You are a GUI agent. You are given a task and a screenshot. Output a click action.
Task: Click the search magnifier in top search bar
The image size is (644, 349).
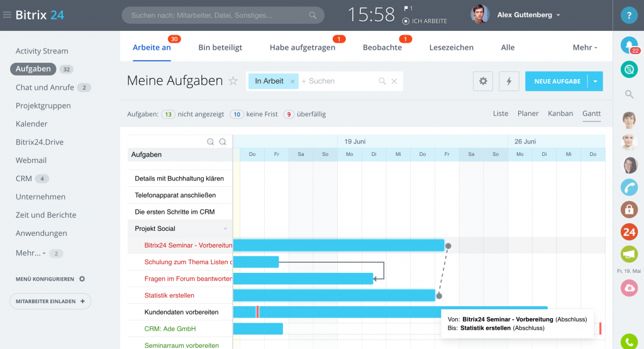point(313,15)
